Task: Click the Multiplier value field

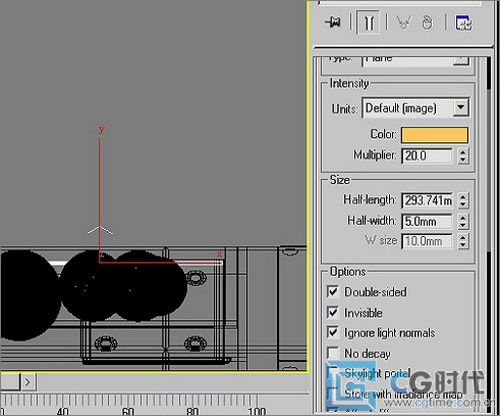Action: pos(427,156)
